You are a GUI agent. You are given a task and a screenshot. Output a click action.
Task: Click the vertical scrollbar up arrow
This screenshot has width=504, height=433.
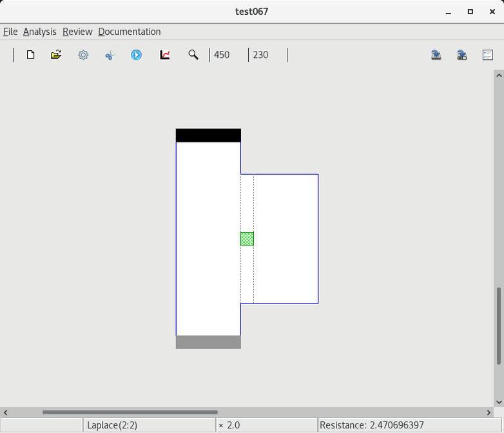point(499,75)
